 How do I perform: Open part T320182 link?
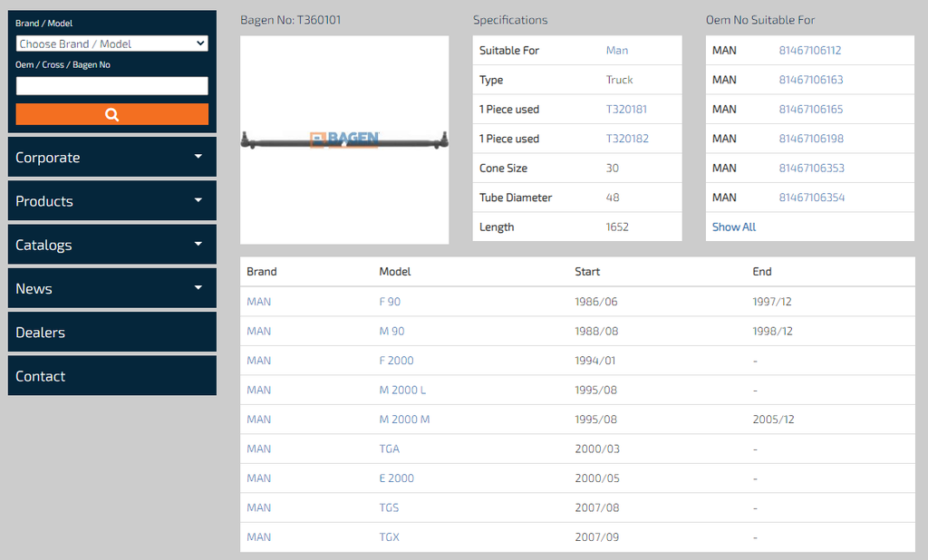click(x=627, y=139)
